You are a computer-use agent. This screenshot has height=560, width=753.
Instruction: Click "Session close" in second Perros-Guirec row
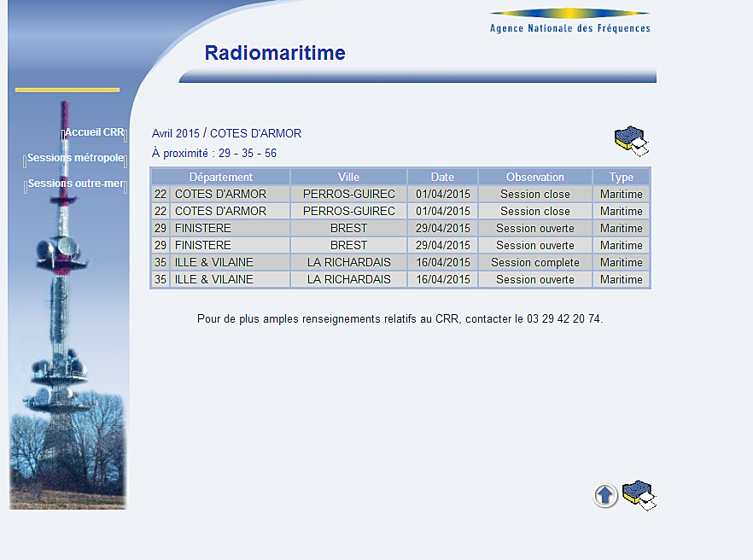point(535,212)
